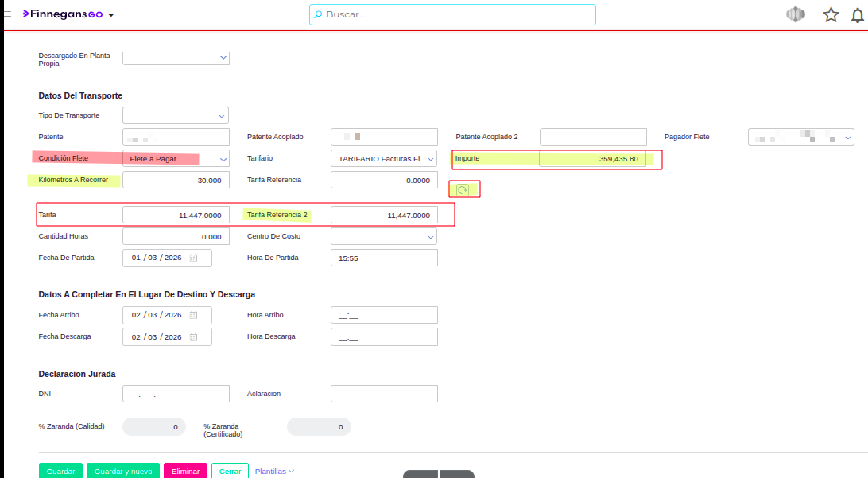Expand the Tarifario dropdown

[x=430, y=159]
